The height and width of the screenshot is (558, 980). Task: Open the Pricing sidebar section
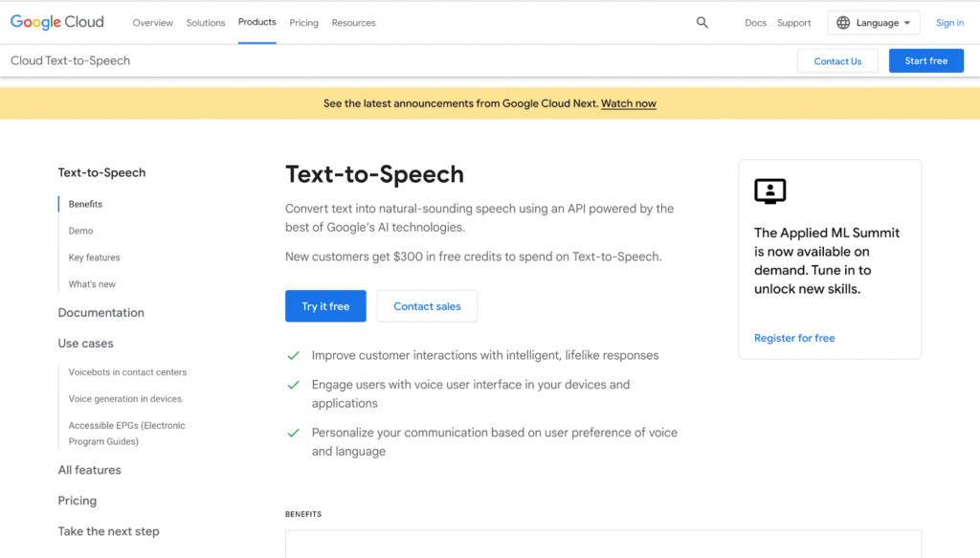pyautogui.click(x=78, y=501)
